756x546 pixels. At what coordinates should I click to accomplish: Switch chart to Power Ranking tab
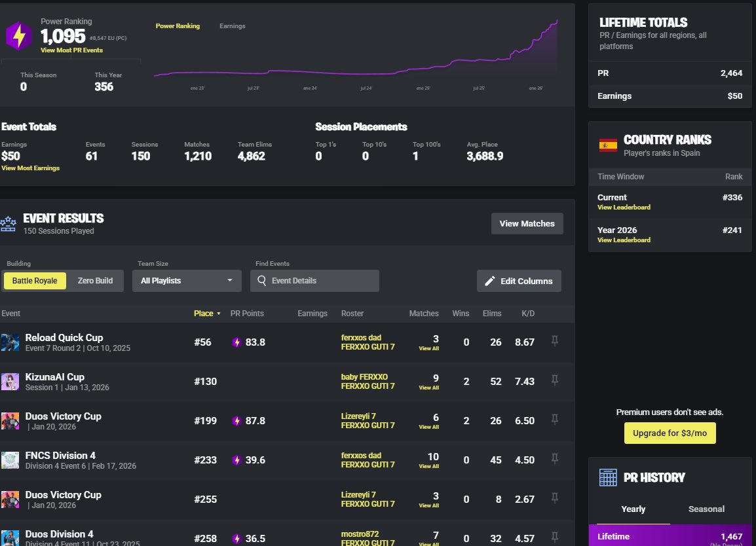click(178, 26)
